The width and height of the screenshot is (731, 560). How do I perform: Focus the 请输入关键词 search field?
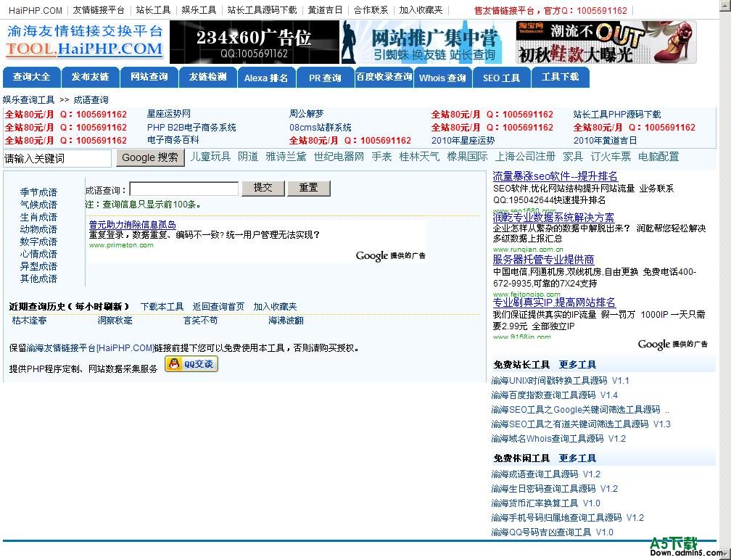[57, 159]
